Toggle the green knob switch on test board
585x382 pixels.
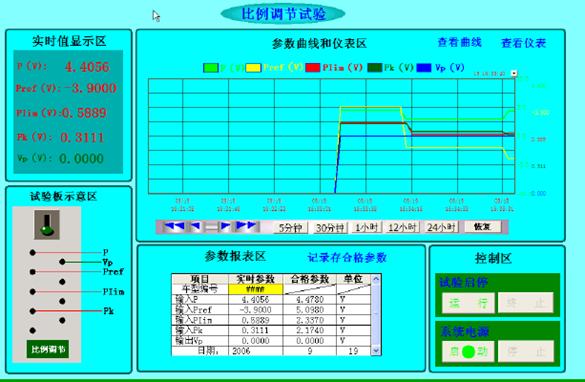(x=47, y=225)
